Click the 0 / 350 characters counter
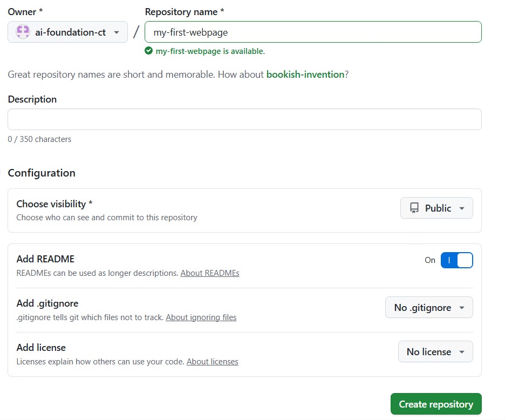The height and width of the screenshot is (420, 505). click(x=39, y=139)
